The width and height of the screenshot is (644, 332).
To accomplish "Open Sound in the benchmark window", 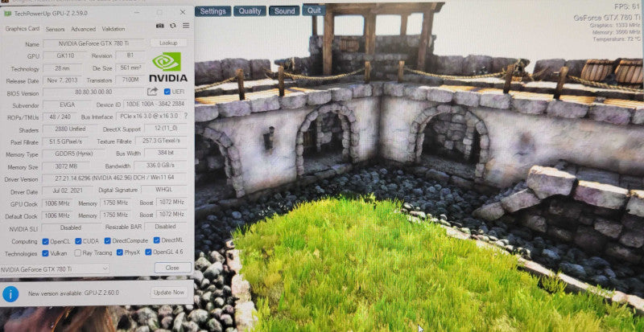I will tap(284, 11).
